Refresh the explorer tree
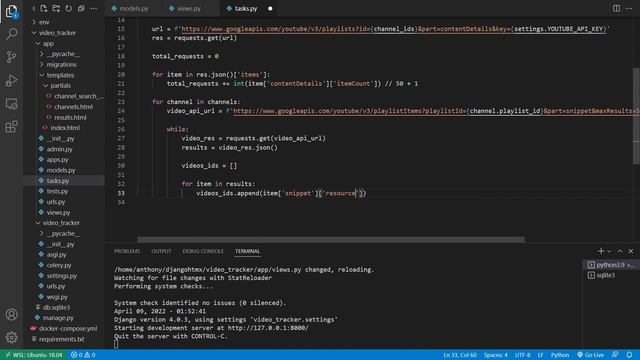Image resolution: width=640 pixels, height=360 pixels. coord(69,8)
